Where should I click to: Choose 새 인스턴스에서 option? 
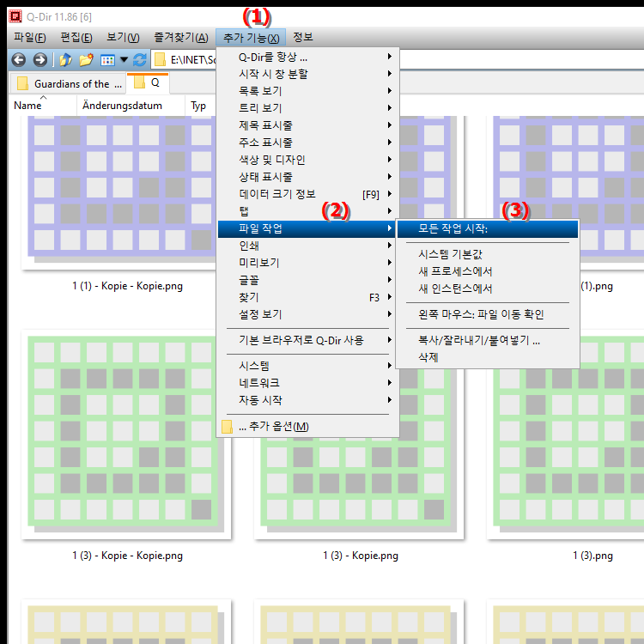(x=488, y=289)
